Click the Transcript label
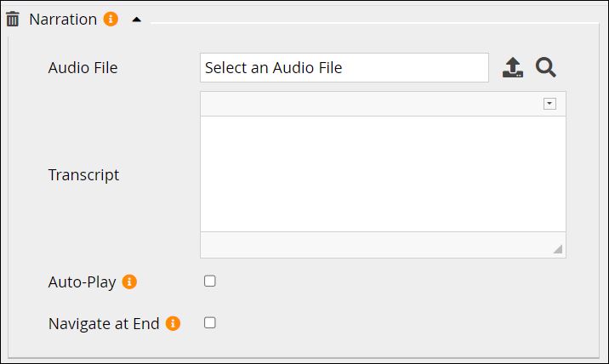The height and width of the screenshot is (364, 609). coord(83,175)
